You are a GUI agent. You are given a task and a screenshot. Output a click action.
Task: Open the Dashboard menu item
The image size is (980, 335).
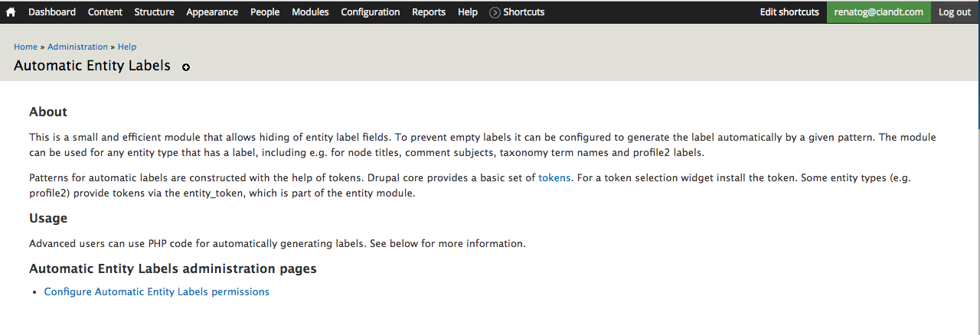point(52,12)
